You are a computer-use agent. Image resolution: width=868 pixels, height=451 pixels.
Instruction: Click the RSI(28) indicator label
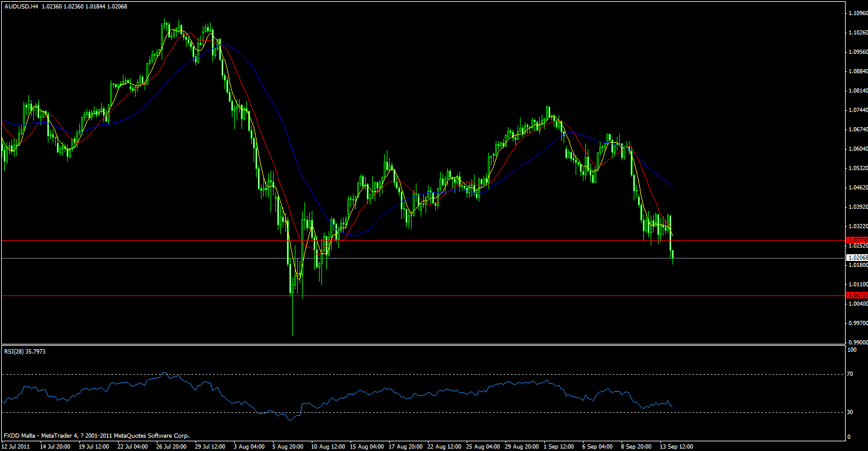click(24, 350)
